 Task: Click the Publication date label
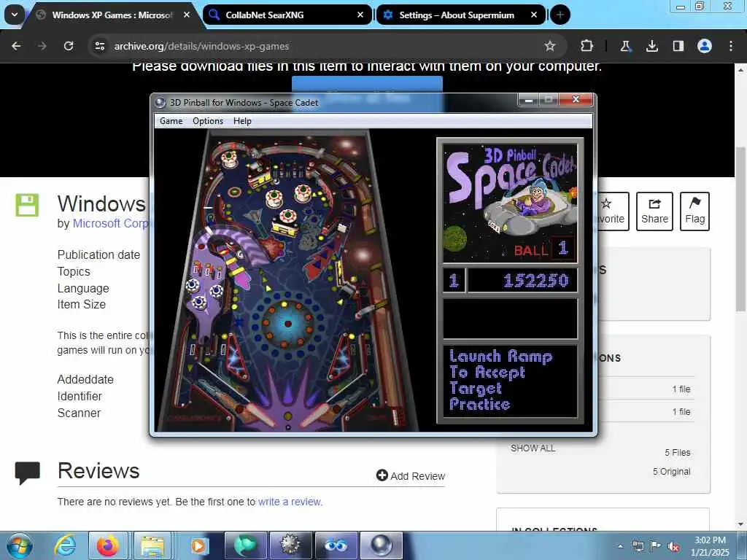click(x=98, y=254)
